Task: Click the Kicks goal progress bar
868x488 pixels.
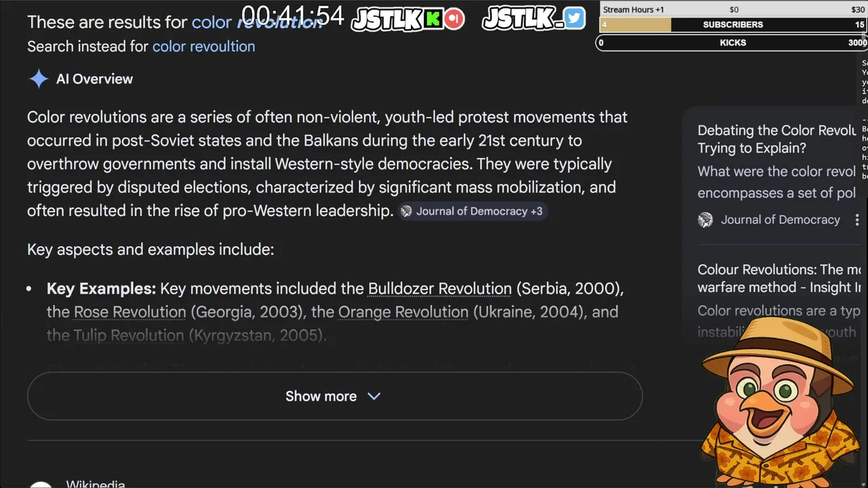Action: pyautogui.click(x=732, y=43)
